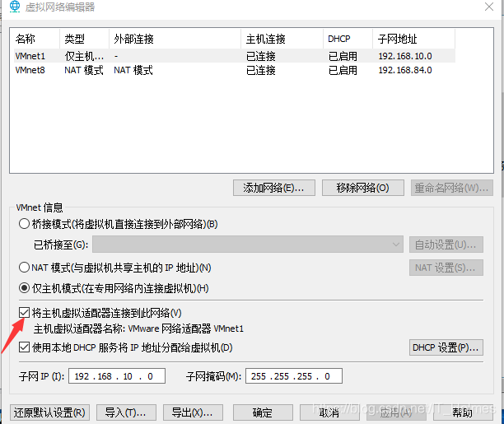The width and height of the screenshot is (504, 424).
Task: Select the VMnet8 row name
Action: click(x=30, y=70)
